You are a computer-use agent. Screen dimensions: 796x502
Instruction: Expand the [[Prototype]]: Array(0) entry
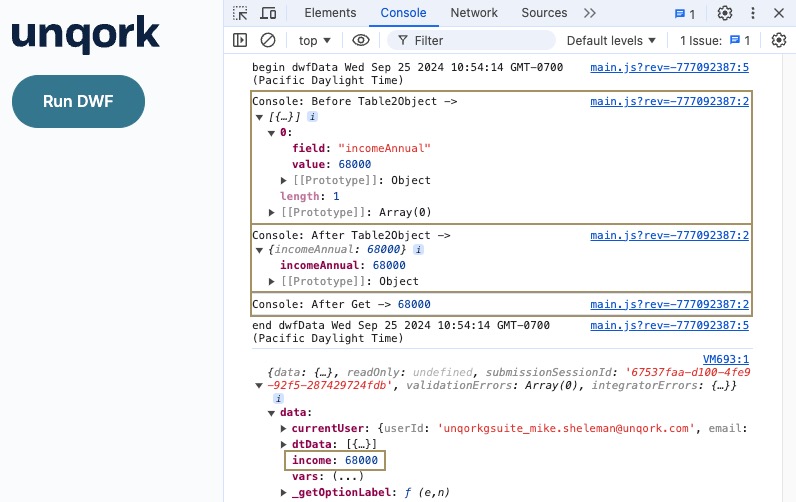click(272, 212)
